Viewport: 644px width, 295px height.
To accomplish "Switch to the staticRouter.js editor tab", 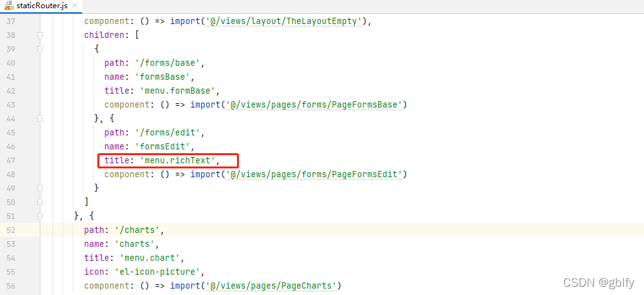I will coord(40,6).
